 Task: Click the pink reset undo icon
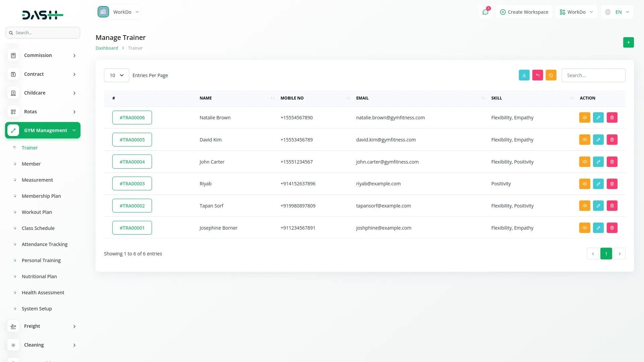point(537,75)
